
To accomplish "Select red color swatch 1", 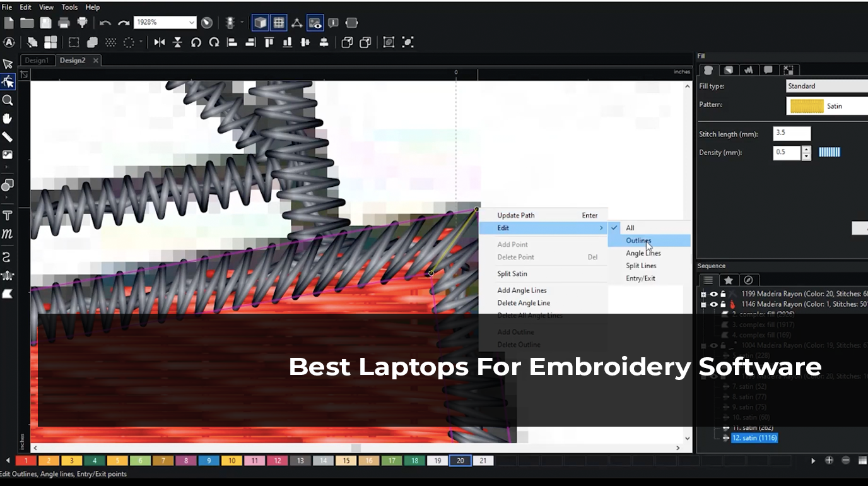I will [x=26, y=461].
